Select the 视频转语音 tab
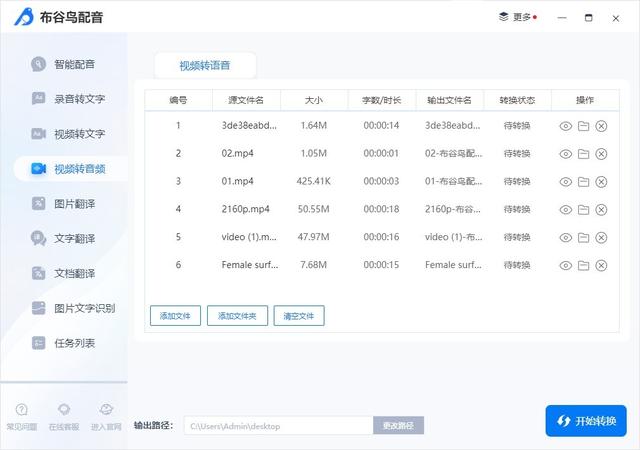 coord(205,65)
